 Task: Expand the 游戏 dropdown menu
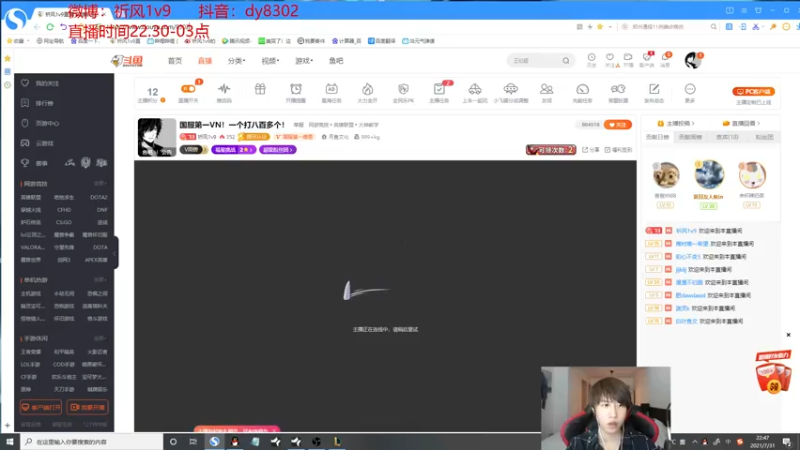(x=304, y=61)
